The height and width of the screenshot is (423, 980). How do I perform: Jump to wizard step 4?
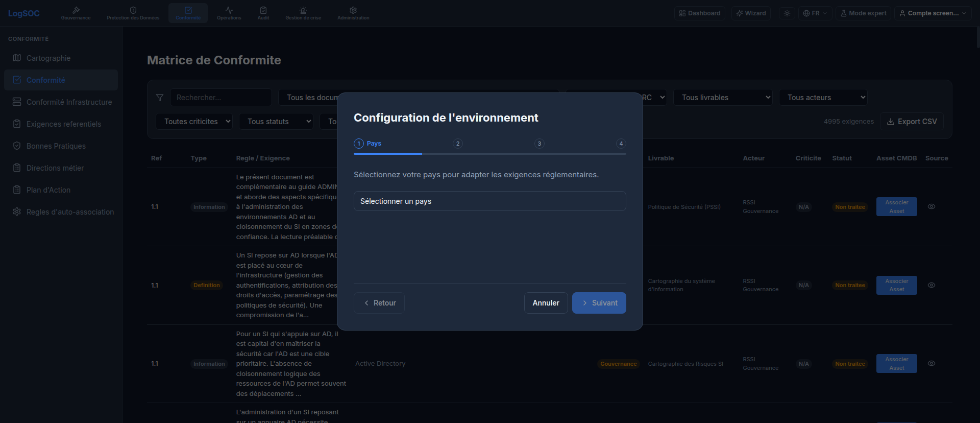point(621,144)
